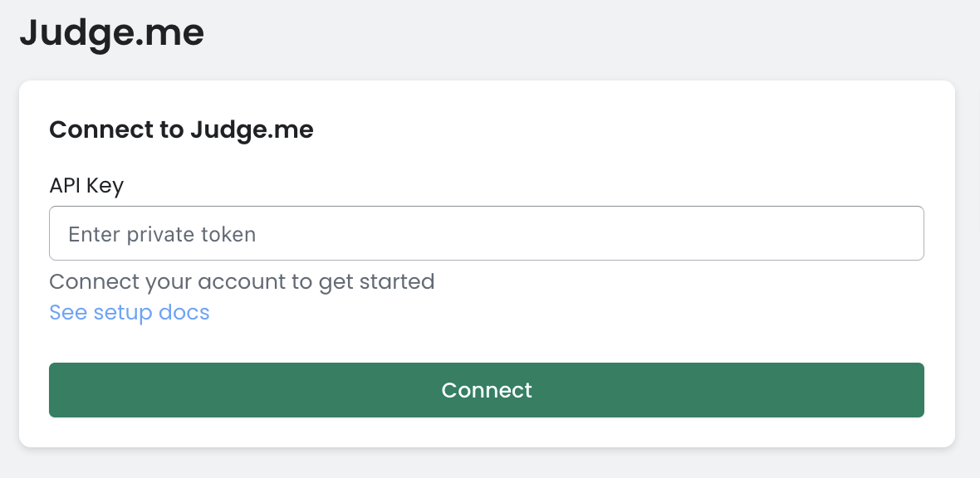
Task: Click the blue See setup docs text
Action: 130,313
